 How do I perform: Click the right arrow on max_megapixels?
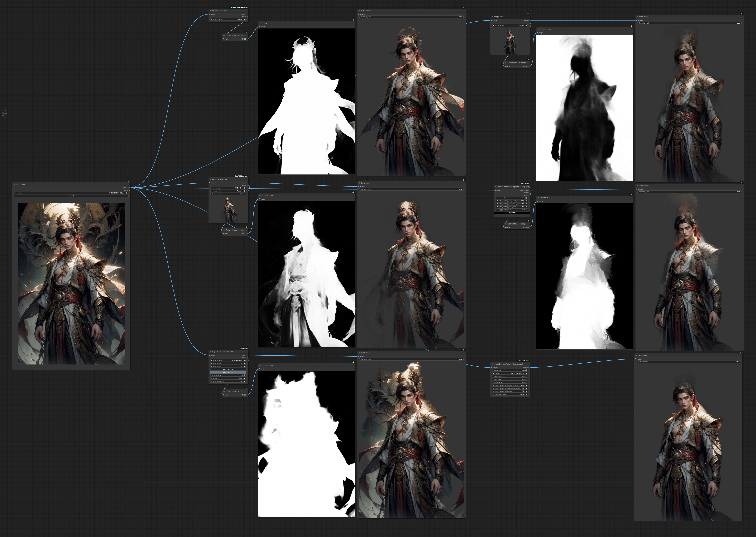[245, 381]
